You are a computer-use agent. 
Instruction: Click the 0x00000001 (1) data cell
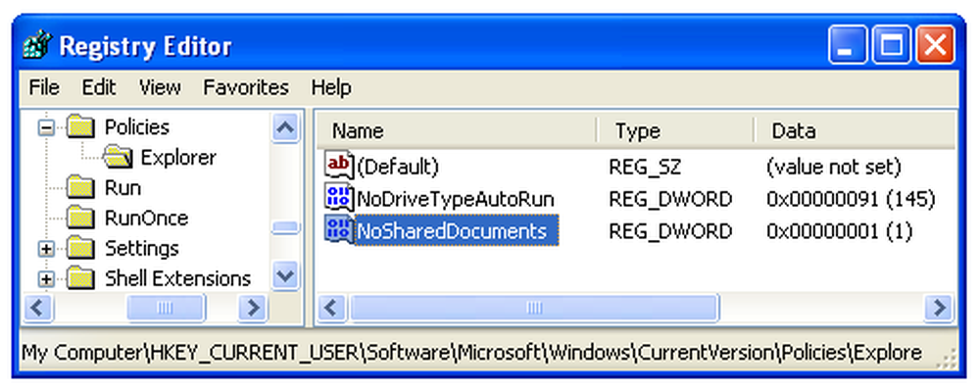point(840,231)
